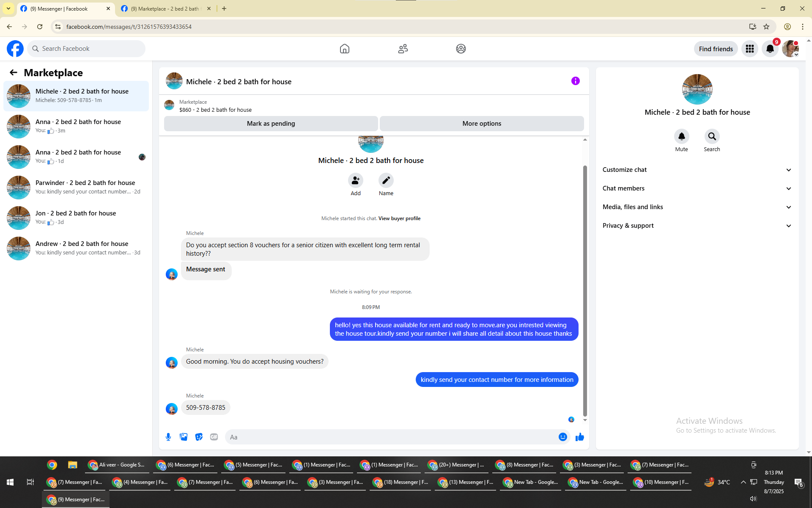
Task: Open the Parwinder conversation
Action: click(76, 188)
